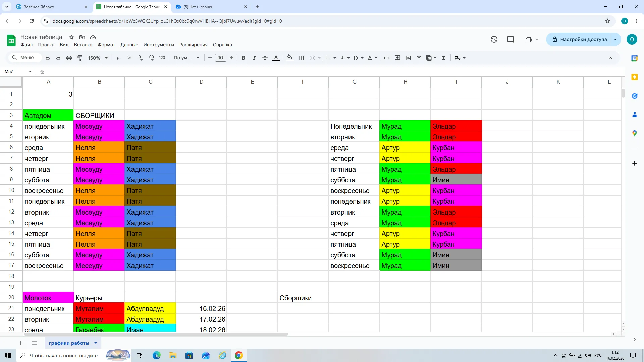Insert link with chain icon
This screenshot has width=644, height=362.
387,58
